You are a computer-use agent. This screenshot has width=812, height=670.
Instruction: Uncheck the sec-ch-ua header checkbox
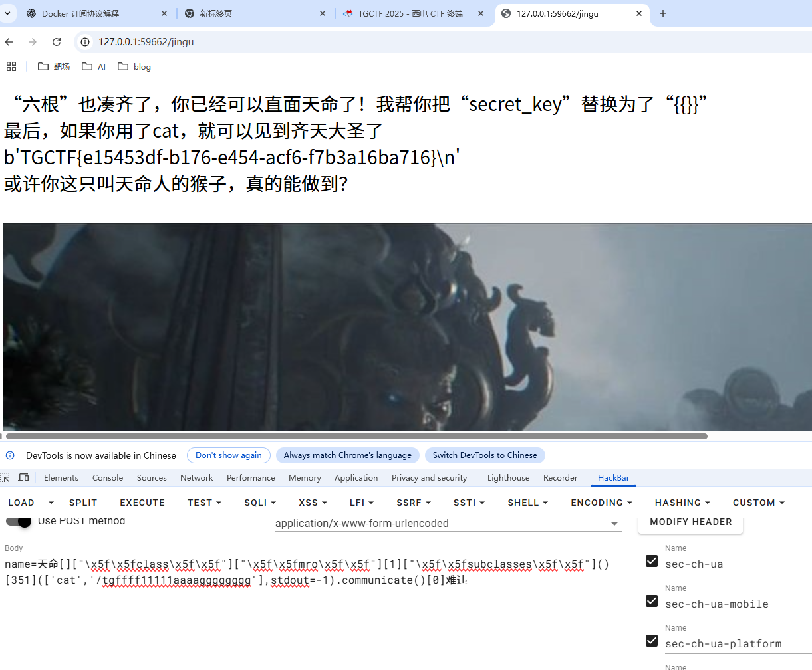(x=652, y=561)
